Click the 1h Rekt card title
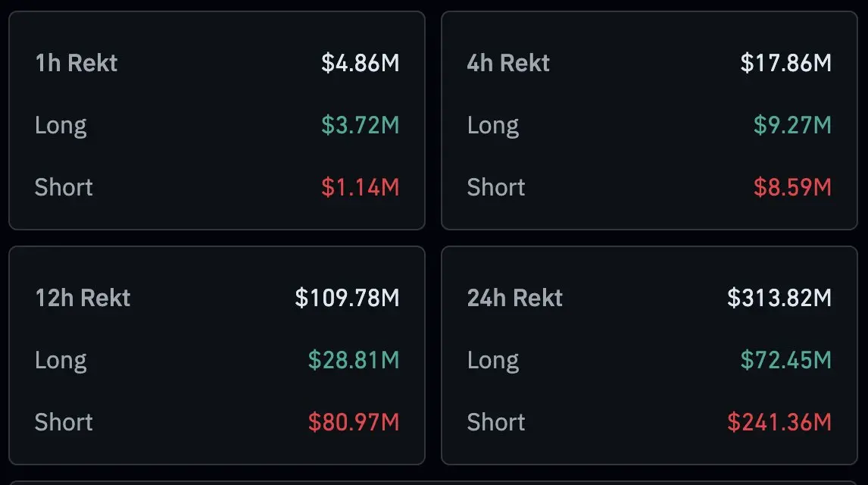Viewport: 868px width, 485px height. coord(76,63)
